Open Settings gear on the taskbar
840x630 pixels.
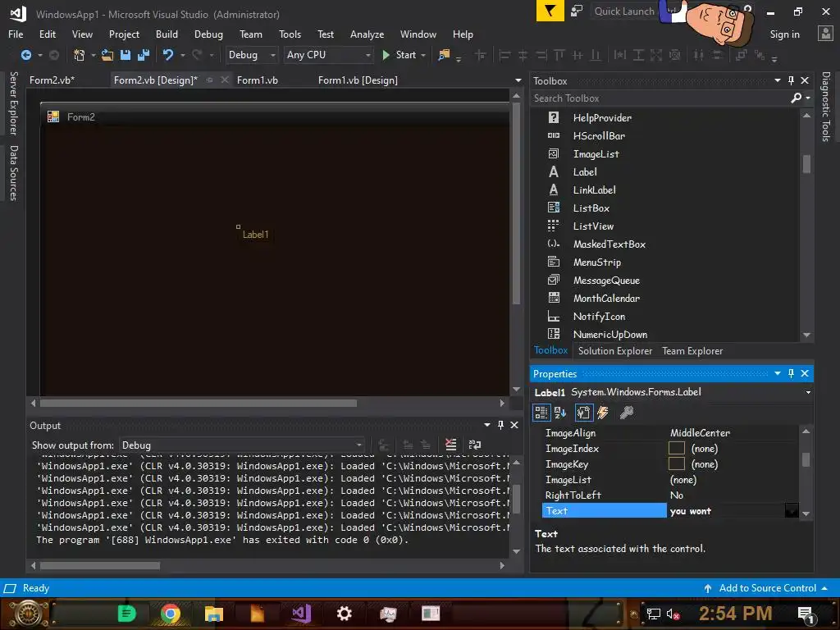coord(344,613)
